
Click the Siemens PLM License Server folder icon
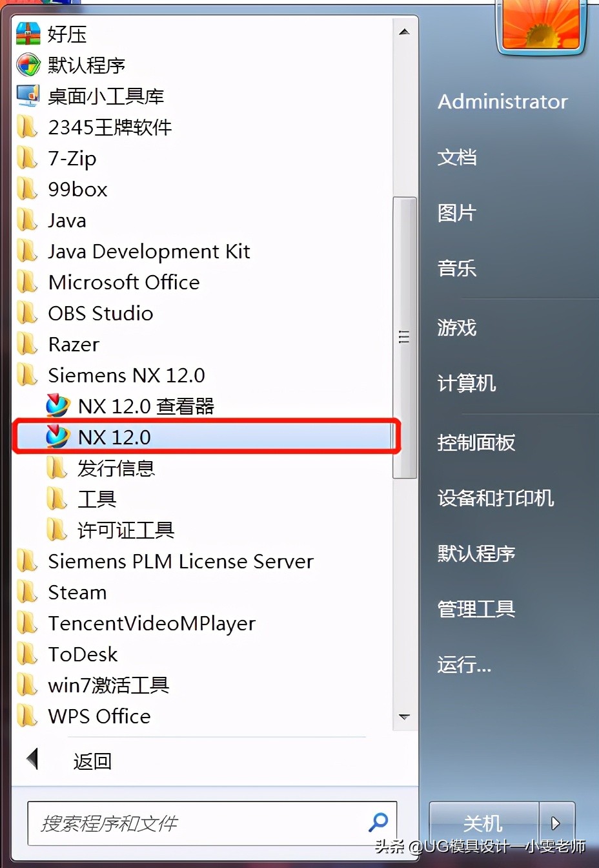coord(27,561)
